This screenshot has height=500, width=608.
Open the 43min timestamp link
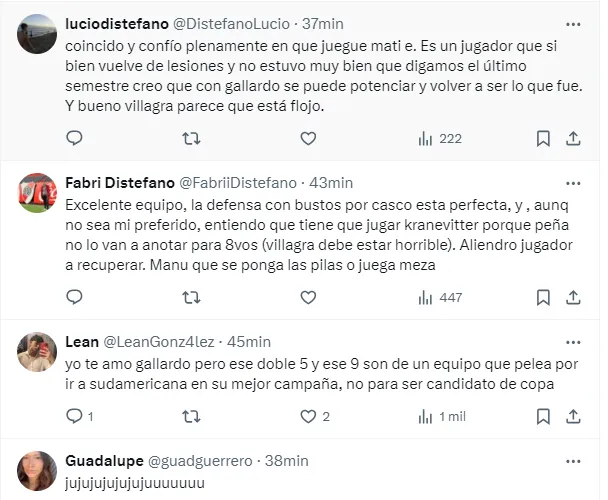click(x=330, y=182)
